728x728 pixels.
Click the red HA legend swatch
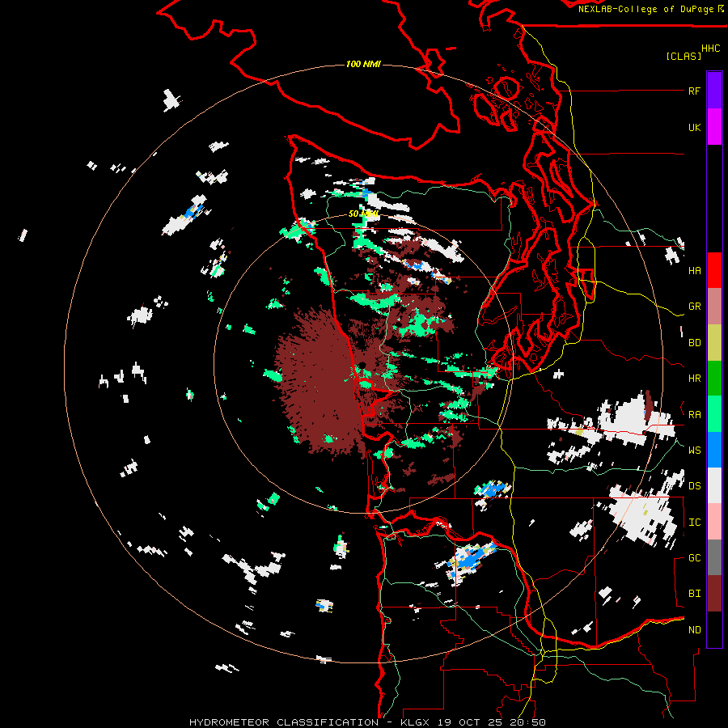pos(714,270)
